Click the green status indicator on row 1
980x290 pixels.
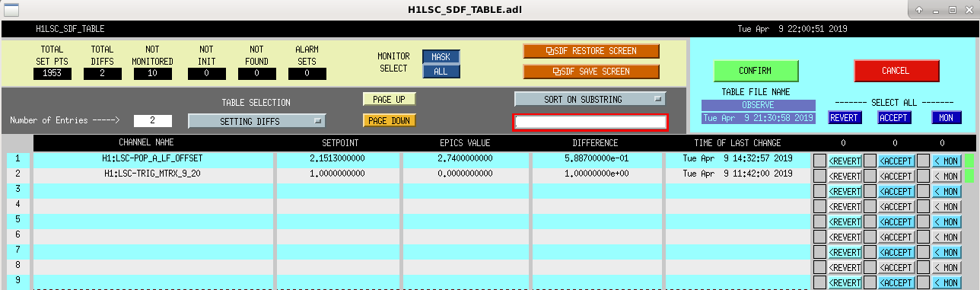[969, 160]
